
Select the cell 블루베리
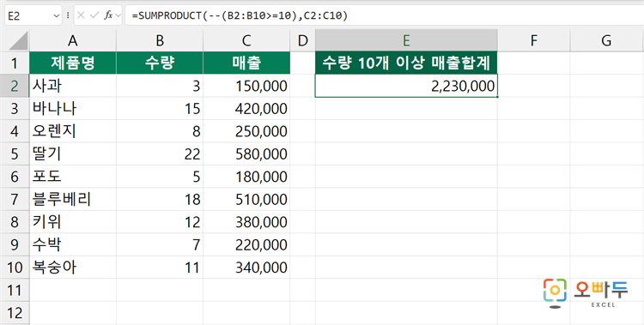[73, 200]
